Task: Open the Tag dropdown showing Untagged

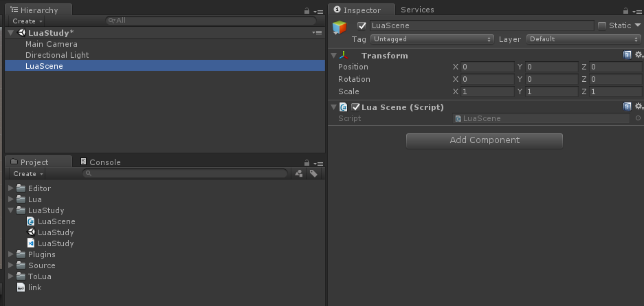Action: 432,39
